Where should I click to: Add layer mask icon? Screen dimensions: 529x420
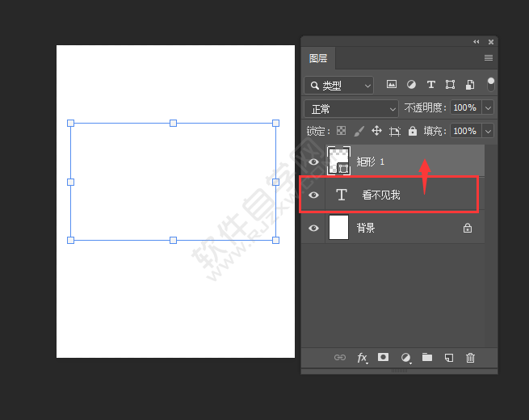(383, 357)
